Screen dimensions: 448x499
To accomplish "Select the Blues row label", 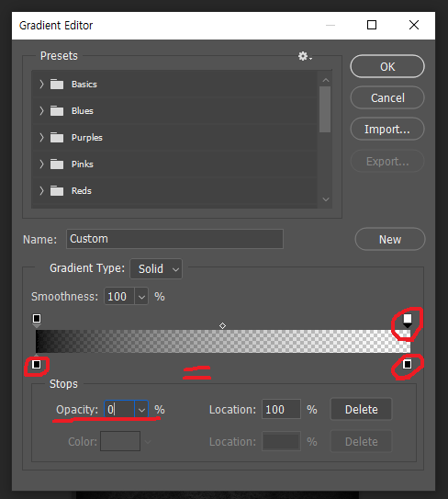I will click(83, 111).
